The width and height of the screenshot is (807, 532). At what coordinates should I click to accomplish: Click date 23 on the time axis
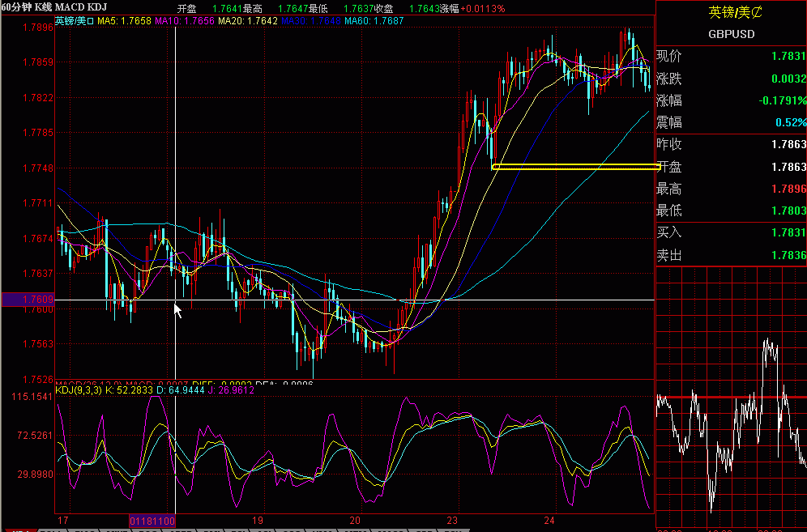click(x=452, y=520)
